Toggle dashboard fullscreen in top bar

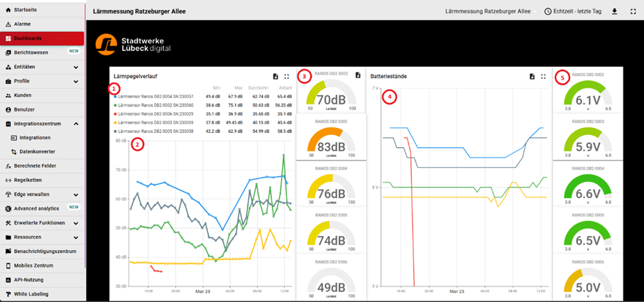[x=633, y=11]
